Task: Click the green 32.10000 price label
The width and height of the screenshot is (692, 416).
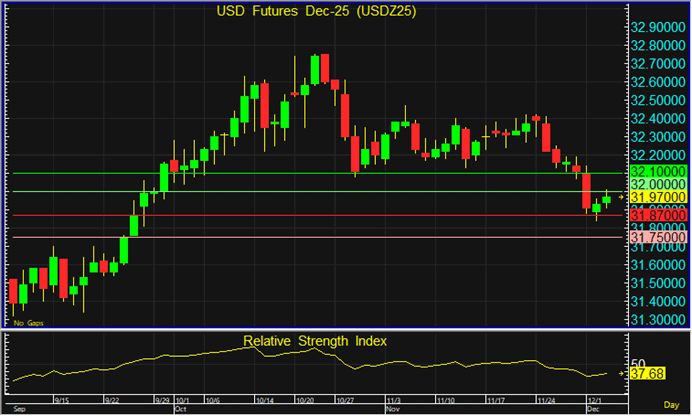Action: pos(657,173)
